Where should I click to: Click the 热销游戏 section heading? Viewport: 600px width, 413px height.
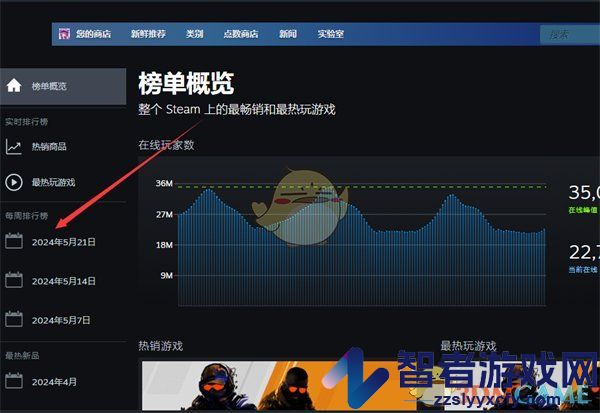coord(161,346)
